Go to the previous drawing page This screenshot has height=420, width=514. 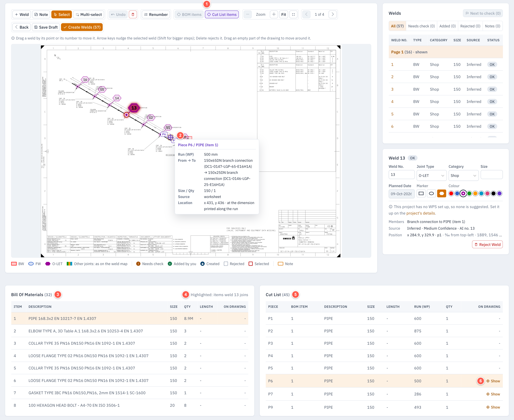[x=306, y=15]
